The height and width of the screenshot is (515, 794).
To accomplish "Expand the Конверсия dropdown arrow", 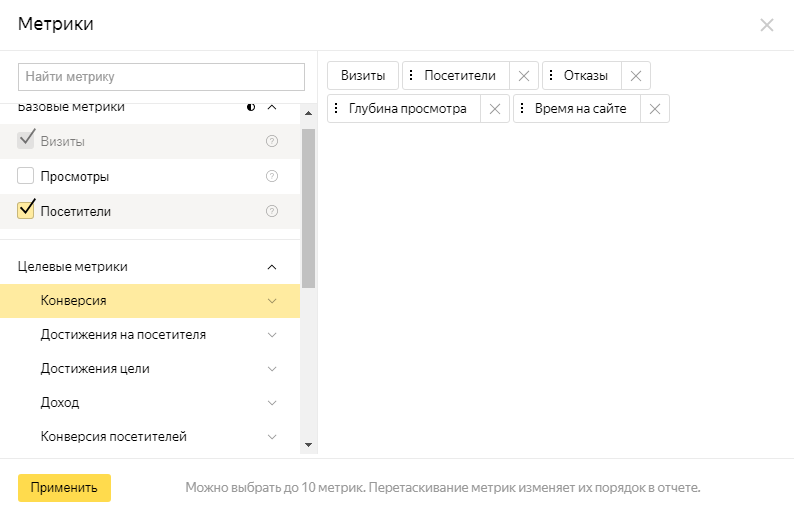I will coord(271,301).
